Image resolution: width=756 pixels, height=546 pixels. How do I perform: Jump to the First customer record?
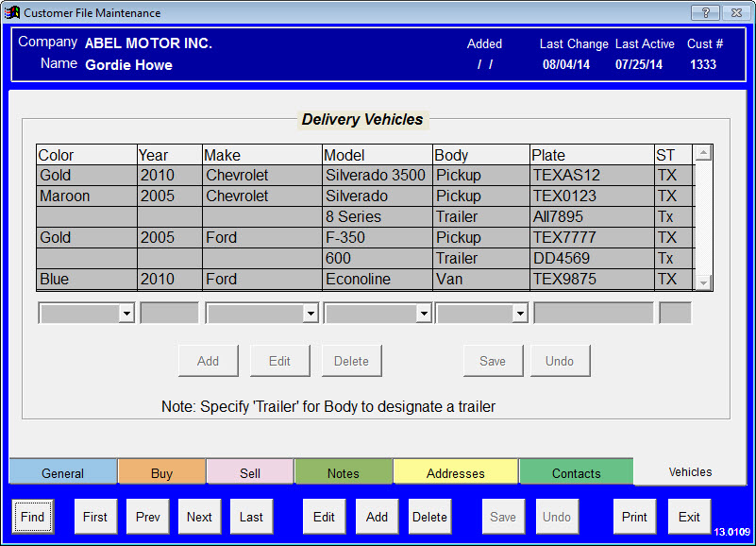tap(95, 517)
